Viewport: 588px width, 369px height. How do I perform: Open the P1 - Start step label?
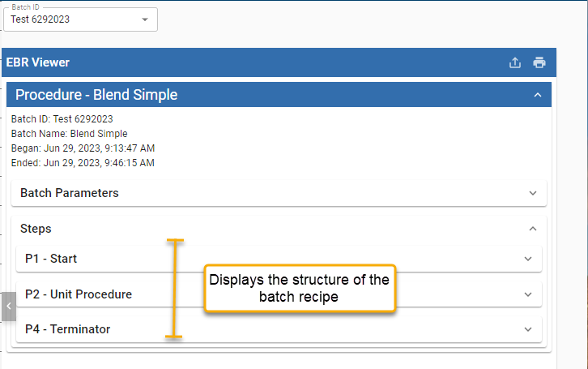[51, 259]
